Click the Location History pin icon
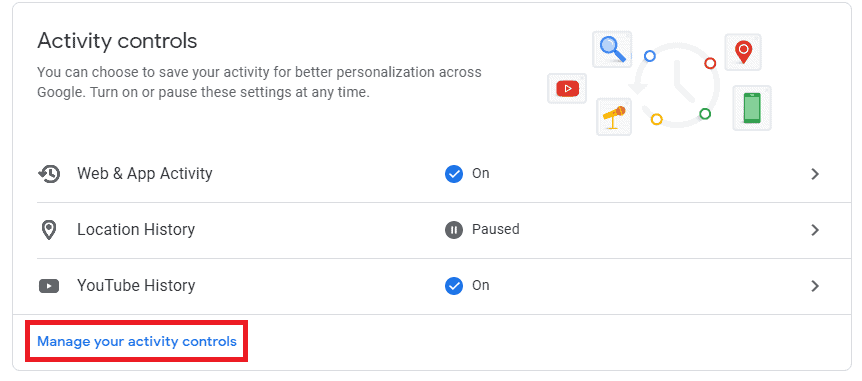 (x=49, y=230)
